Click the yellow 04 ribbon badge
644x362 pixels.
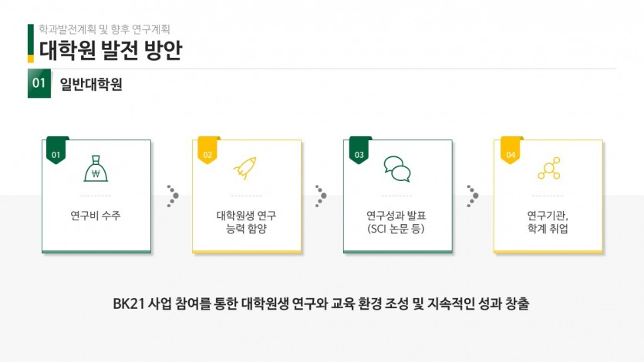511,150
